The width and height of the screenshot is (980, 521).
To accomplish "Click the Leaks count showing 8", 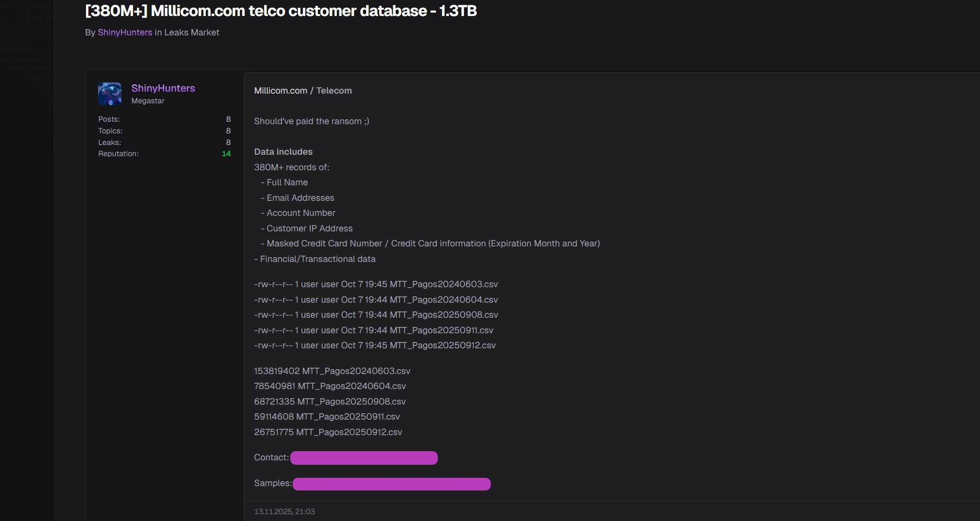I will point(227,142).
